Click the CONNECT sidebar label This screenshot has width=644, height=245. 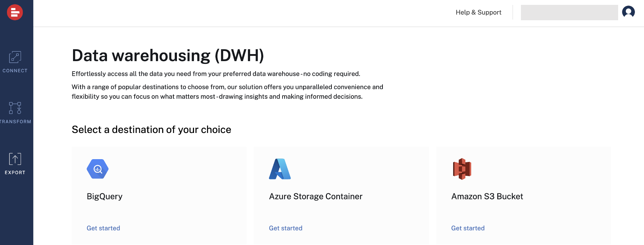pyautogui.click(x=15, y=70)
